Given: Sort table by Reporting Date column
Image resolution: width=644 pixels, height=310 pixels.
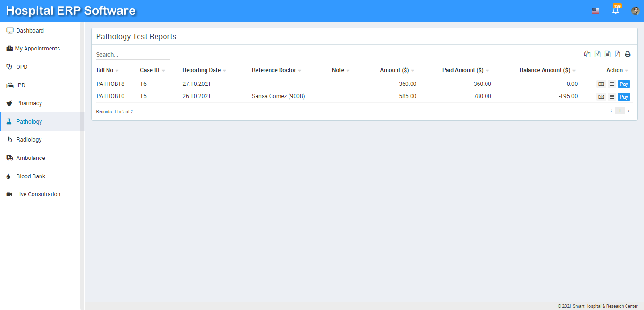Looking at the screenshot, I should pos(201,70).
